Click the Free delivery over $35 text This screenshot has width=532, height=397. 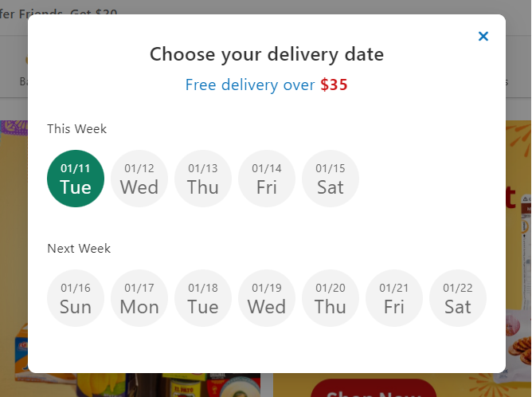coord(266,85)
